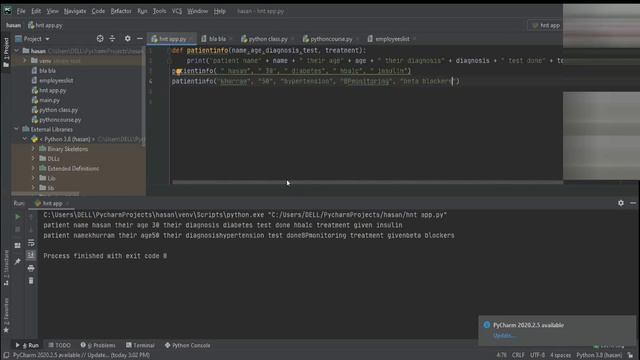Click the Favorites side tool window tab

click(6, 315)
